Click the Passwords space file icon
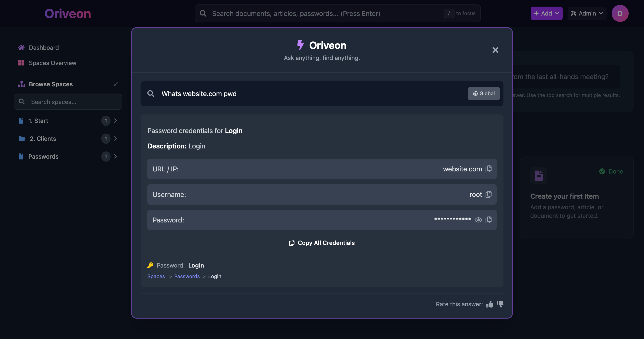This screenshot has height=339, width=644. [x=21, y=157]
